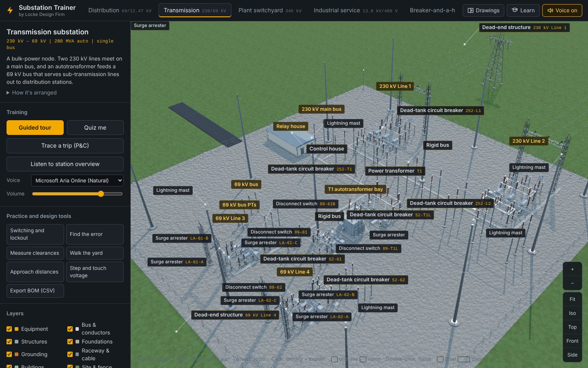Zoom out with the minus button
Viewport: 588px width, 368px height.
coord(572,283)
